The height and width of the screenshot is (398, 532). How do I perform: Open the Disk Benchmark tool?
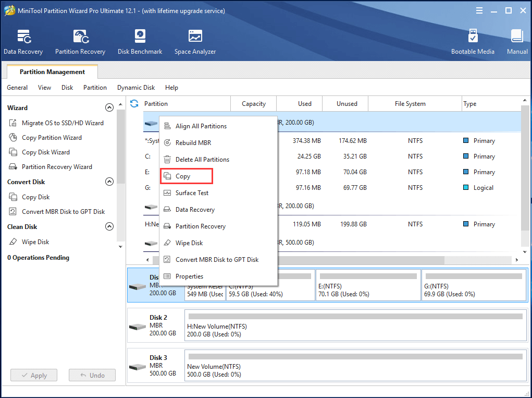140,37
